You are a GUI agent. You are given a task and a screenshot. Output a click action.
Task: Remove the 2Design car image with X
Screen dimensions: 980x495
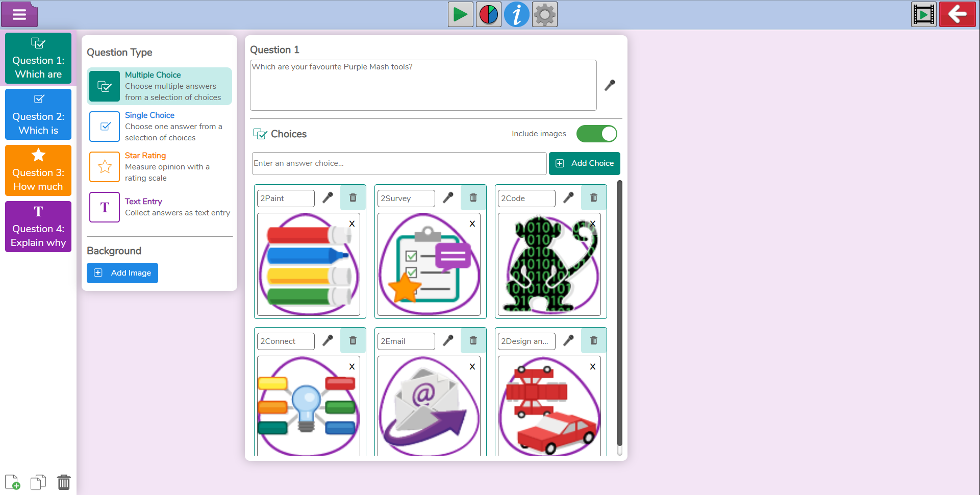pos(593,366)
